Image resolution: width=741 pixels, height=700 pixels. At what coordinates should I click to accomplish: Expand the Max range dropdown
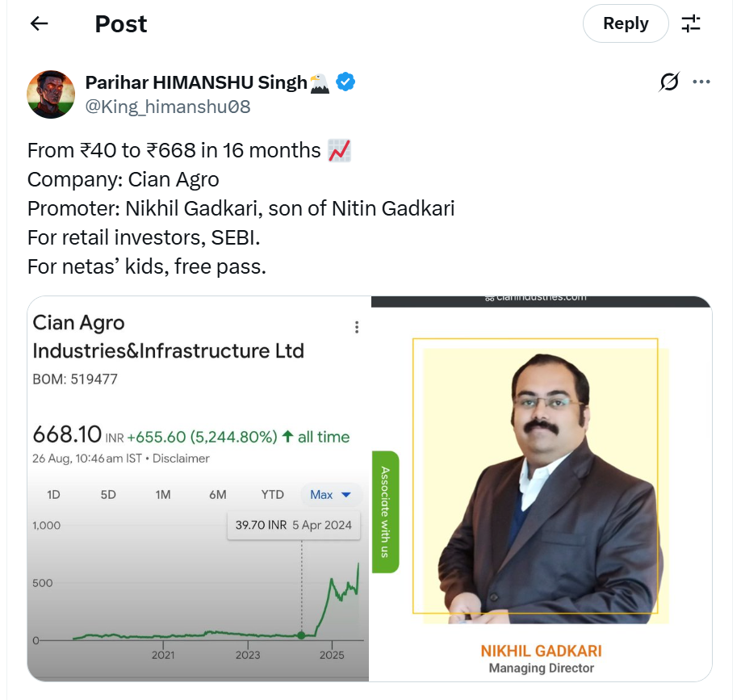330,494
